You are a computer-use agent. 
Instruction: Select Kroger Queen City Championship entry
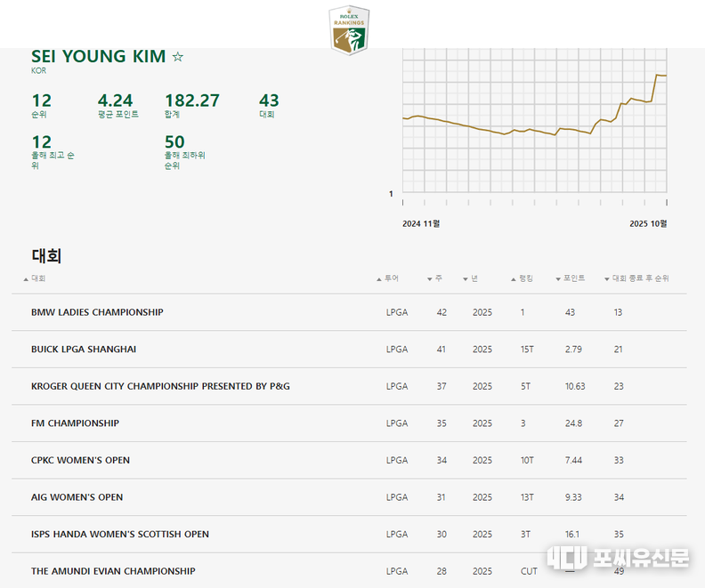coord(160,386)
